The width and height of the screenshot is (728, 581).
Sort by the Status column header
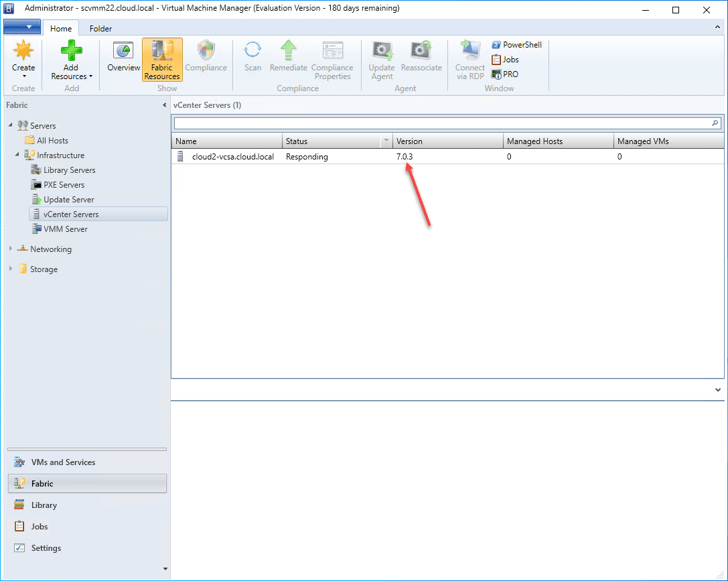(331, 141)
